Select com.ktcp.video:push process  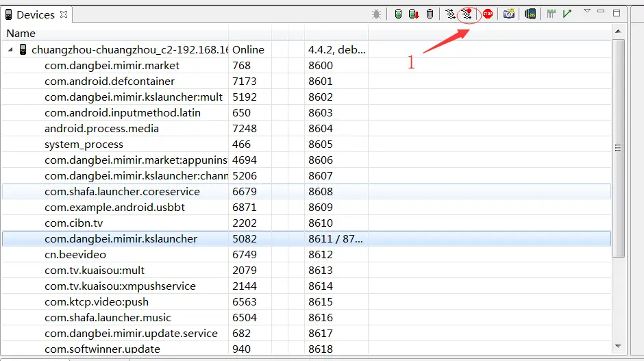(306, 302)
